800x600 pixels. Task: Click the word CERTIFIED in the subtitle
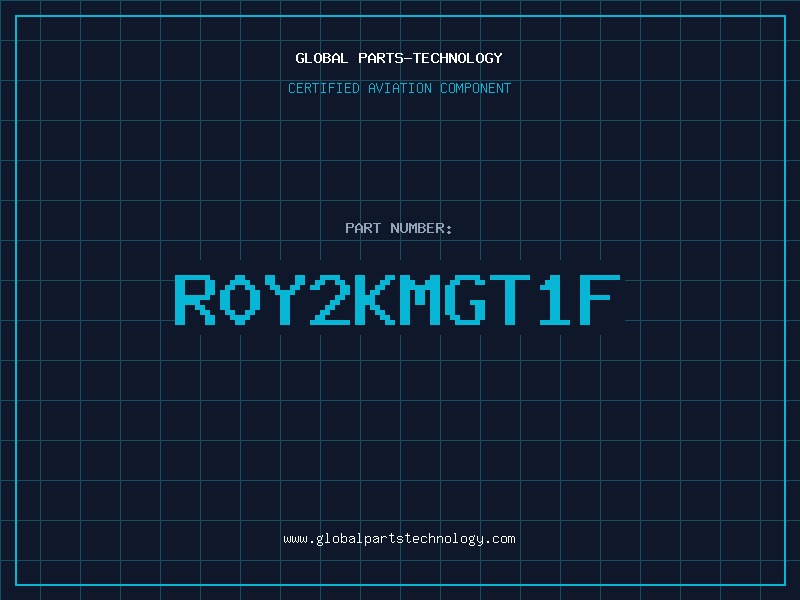(324, 88)
